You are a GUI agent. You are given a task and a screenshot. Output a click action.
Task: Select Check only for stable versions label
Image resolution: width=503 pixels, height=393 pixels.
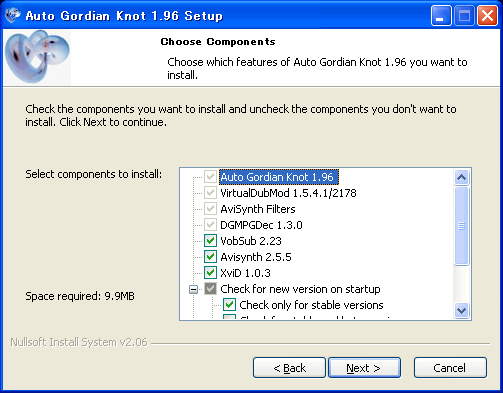pyautogui.click(x=311, y=305)
